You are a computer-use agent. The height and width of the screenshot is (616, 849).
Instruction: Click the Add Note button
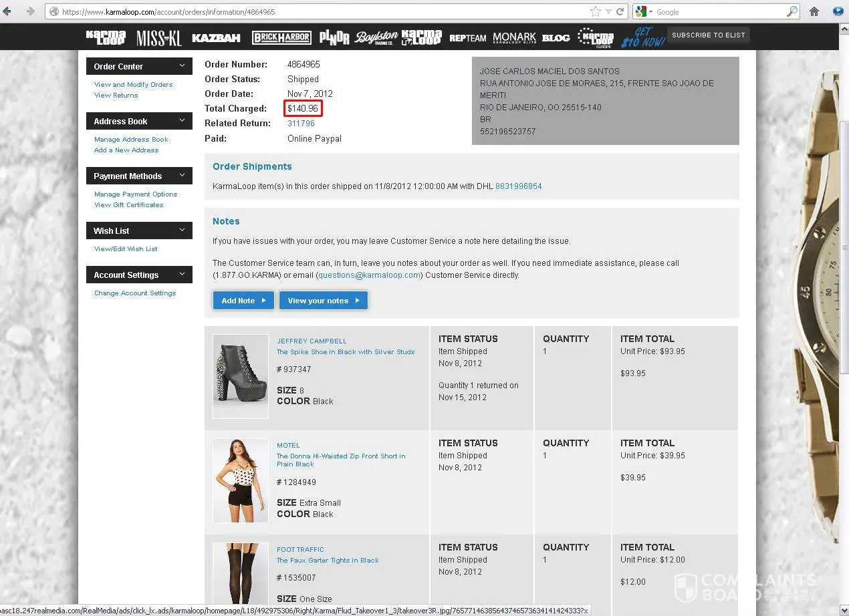(x=244, y=301)
